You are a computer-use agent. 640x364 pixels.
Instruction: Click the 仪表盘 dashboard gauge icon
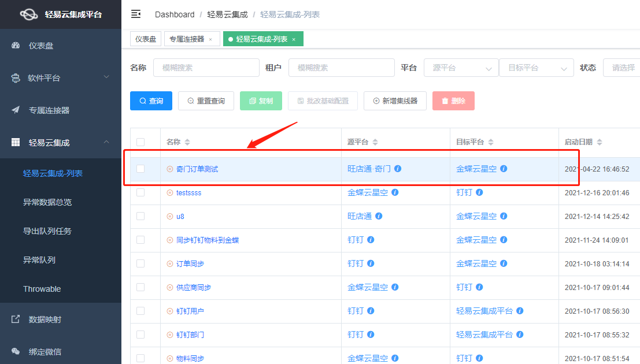pos(16,45)
